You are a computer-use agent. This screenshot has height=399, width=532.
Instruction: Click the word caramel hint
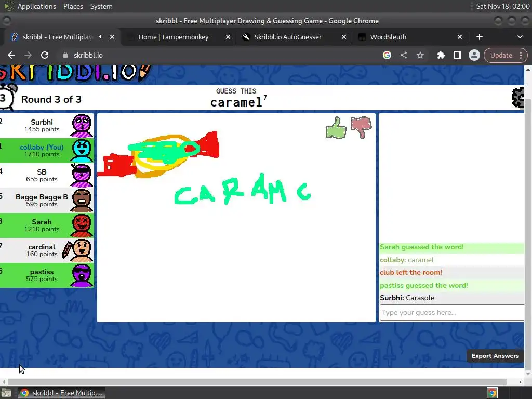[x=236, y=102]
